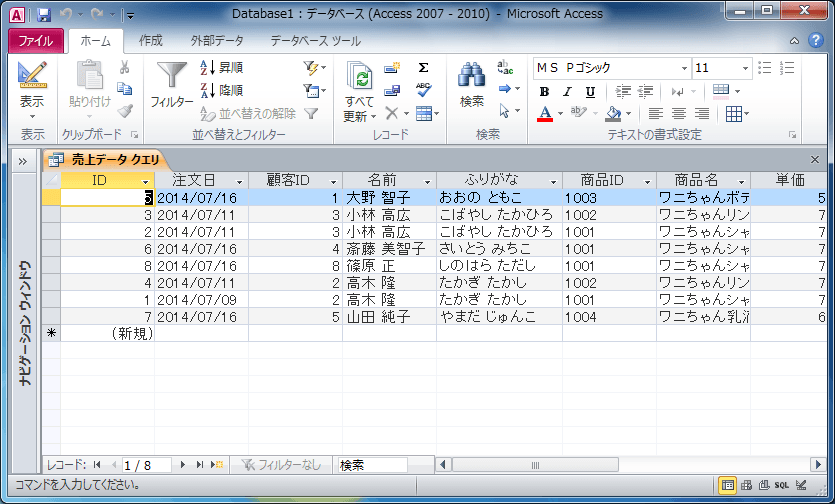The height and width of the screenshot is (504, 835).
Task: Switch to Design view in status bar
Action: [801, 485]
